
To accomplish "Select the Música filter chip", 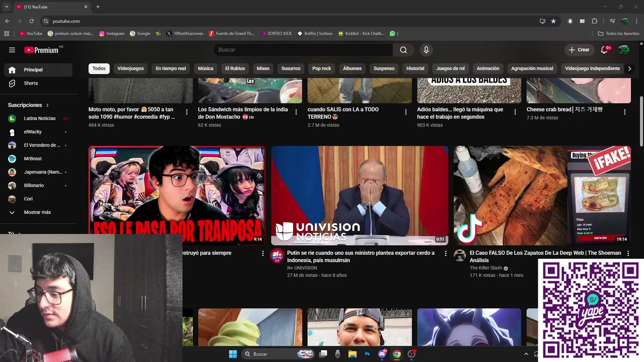I will click(x=205, y=68).
